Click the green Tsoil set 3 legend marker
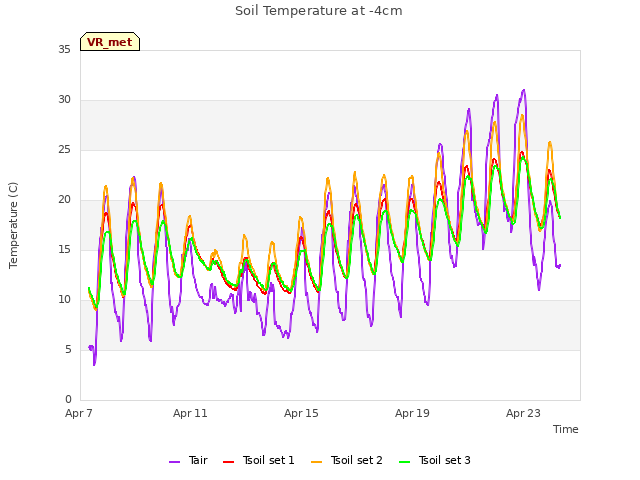The width and height of the screenshot is (640, 480). 405,462
